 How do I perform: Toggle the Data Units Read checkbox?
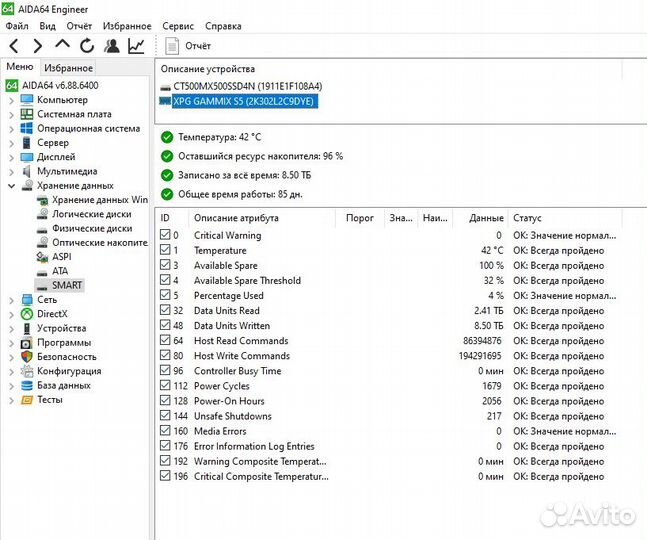click(165, 310)
